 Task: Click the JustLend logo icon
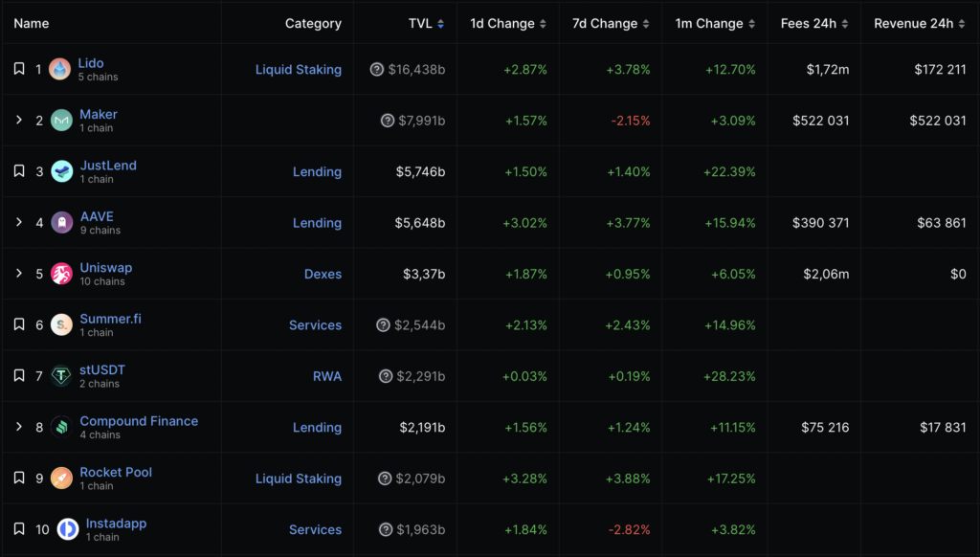(x=62, y=171)
